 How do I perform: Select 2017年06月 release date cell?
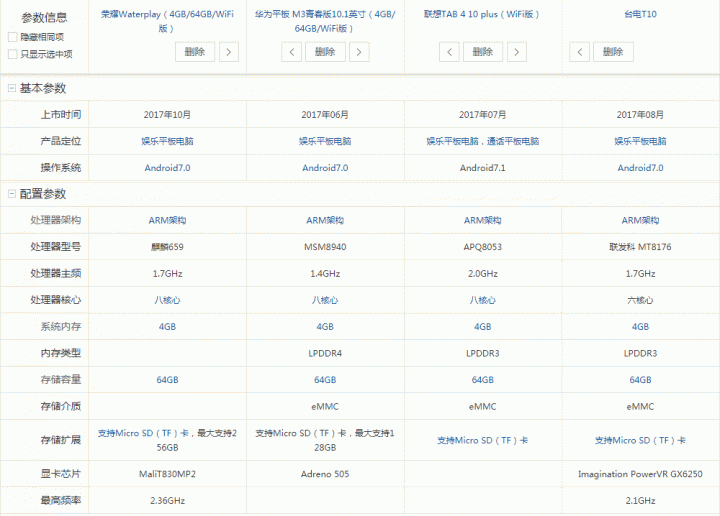click(325, 115)
